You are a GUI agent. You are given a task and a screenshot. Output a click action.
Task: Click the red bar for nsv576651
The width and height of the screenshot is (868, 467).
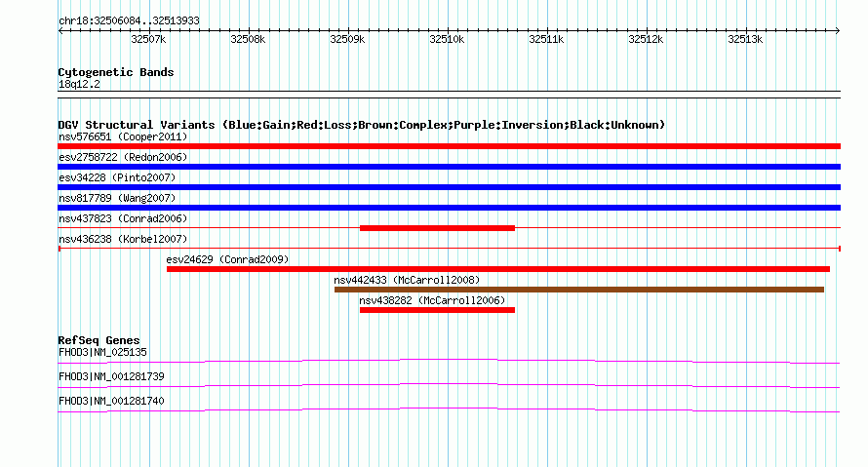coord(449,146)
